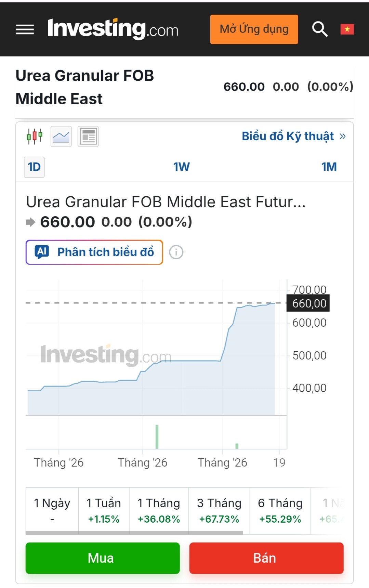Click the AI badge in Phân tích biểu đồ
The height and width of the screenshot is (588, 369).
42,252
